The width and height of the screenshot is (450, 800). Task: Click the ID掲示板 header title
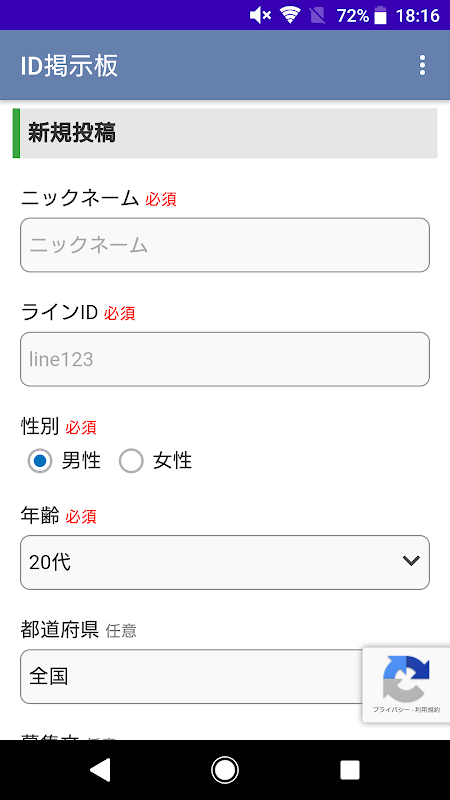(69, 66)
